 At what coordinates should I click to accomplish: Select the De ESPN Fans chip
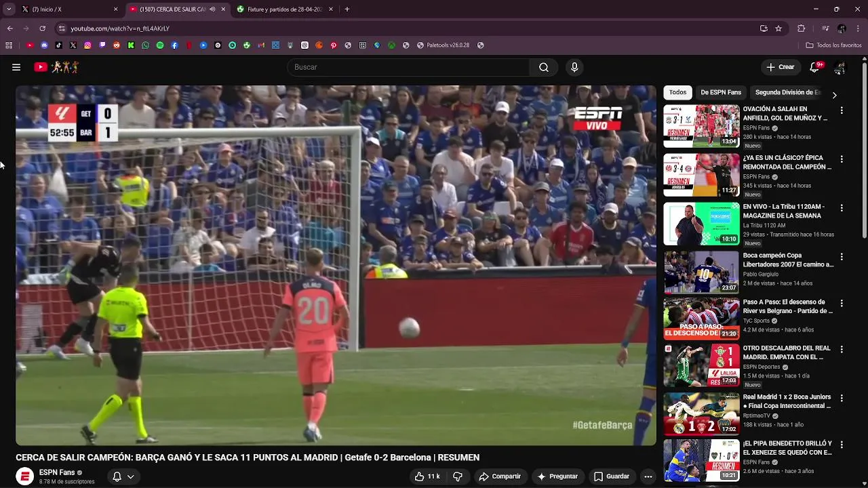721,92
